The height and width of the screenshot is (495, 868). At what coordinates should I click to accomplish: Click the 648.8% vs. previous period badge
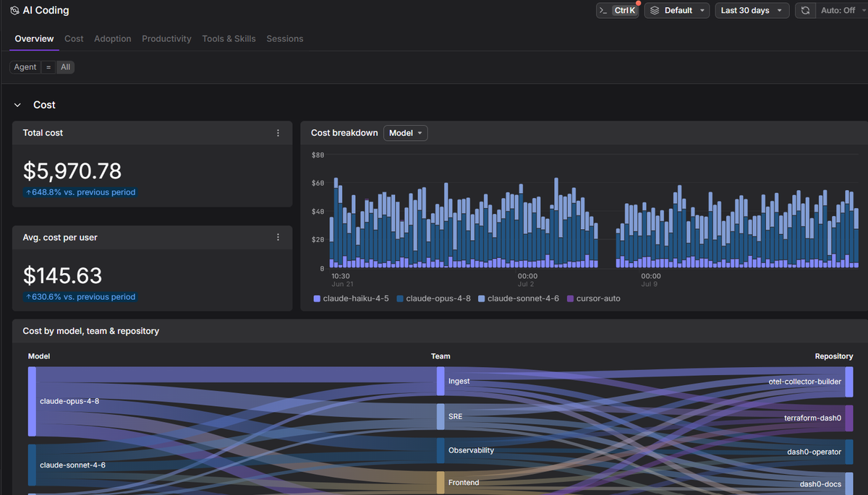coord(80,192)
